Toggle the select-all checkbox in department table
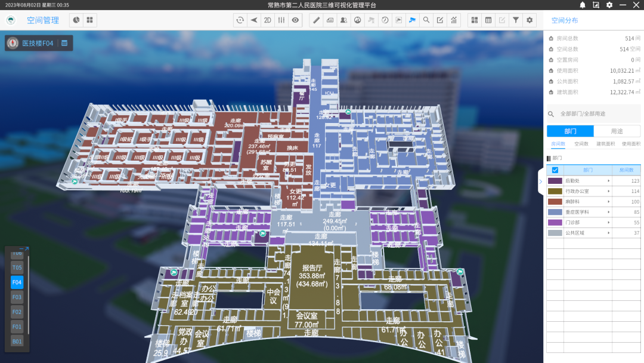 point(555,170)
